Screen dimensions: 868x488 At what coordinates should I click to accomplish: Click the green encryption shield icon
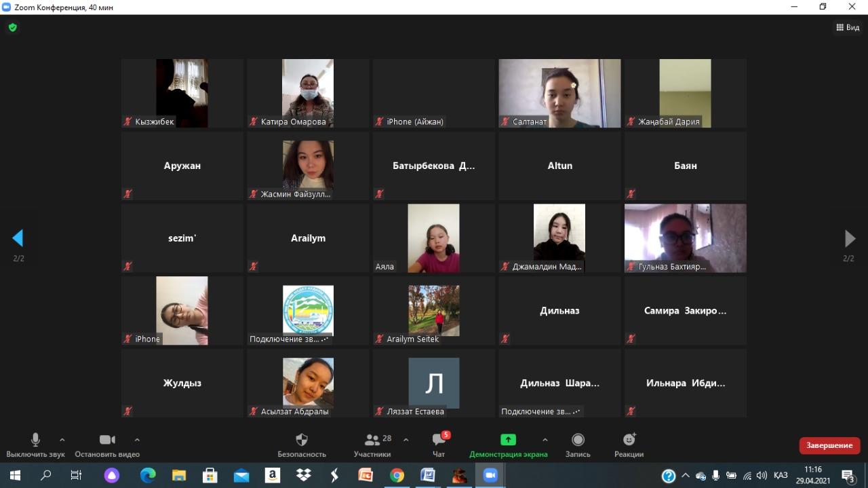click(12, 28)
